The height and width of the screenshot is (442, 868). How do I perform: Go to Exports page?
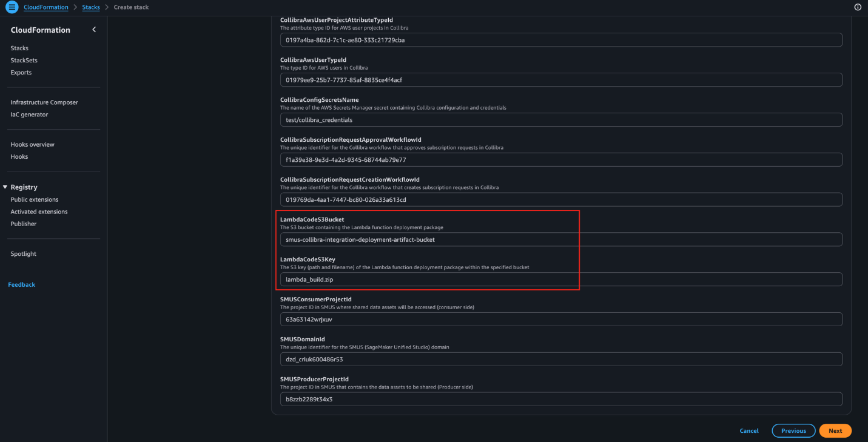tap(21, 72)
